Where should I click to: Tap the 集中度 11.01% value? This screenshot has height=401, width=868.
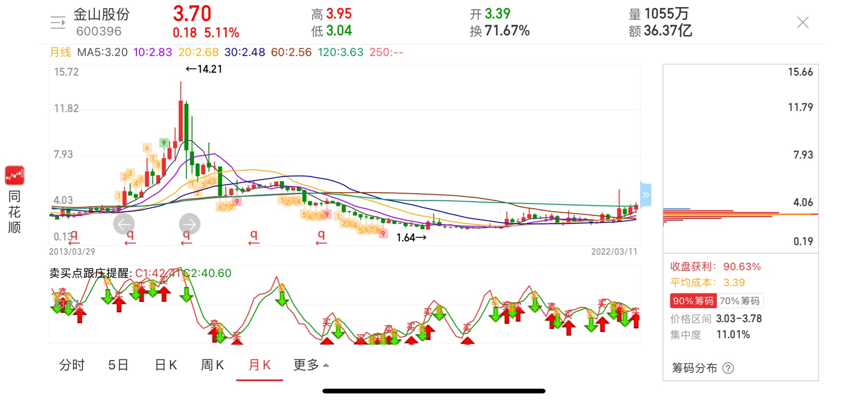(733, 335)
